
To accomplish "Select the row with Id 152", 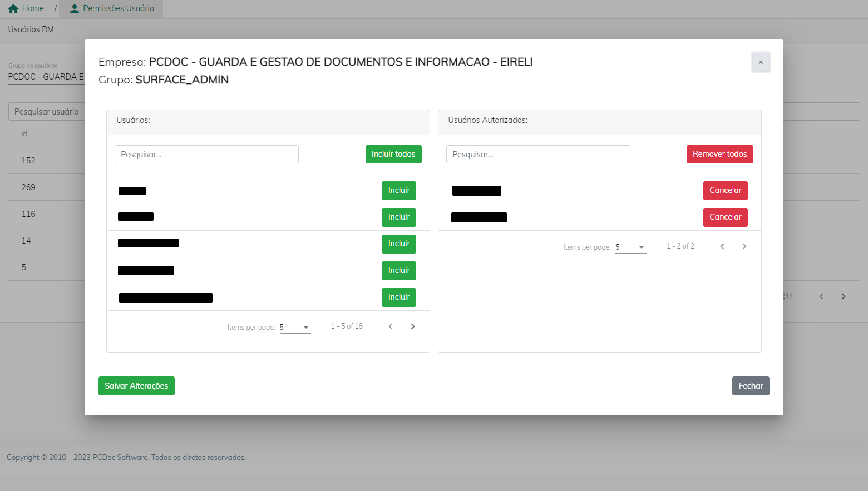I will [x=46, y=161].
